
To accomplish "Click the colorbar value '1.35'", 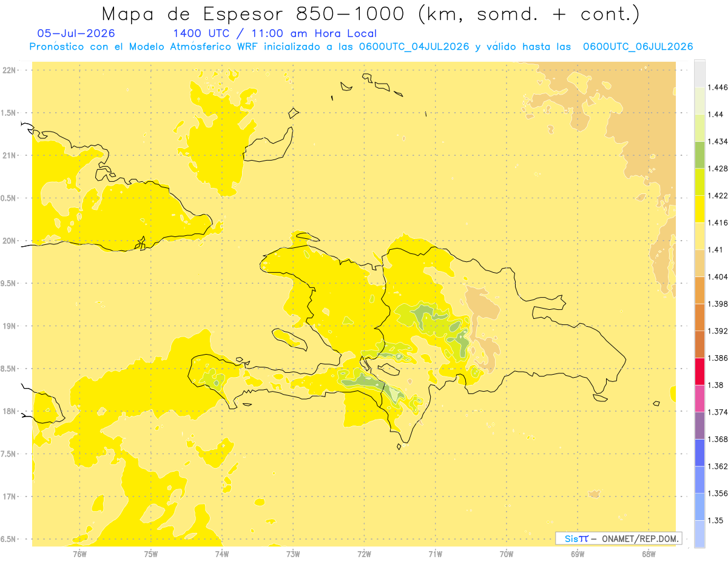I will 716,521.
